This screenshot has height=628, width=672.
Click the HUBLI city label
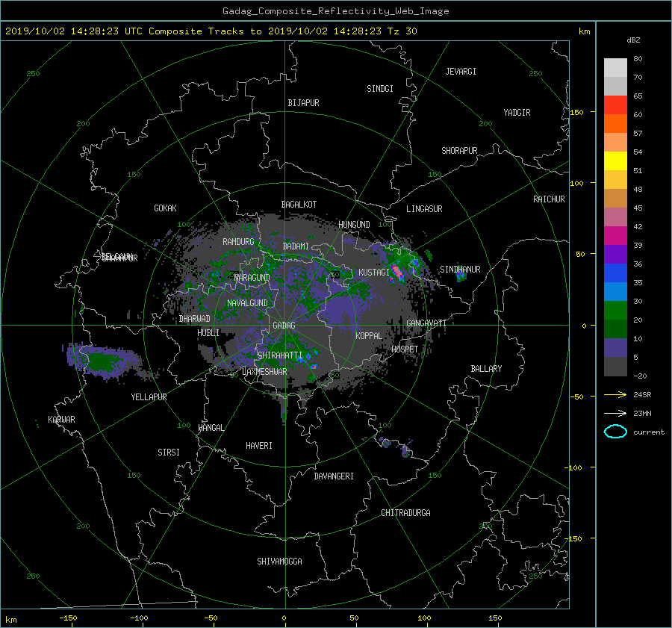pos(208,333)
